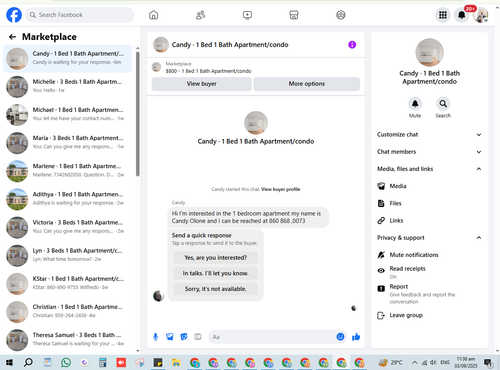Viewport: 500px width, 370px height.
Task: Open the Video/Watch icon
Action: click(247, 15)
